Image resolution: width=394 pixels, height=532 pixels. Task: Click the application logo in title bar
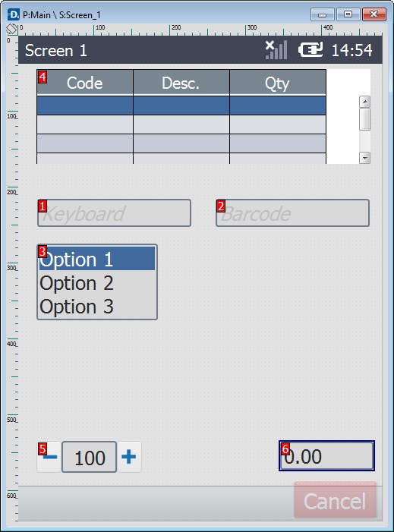(x=14, y=14)
